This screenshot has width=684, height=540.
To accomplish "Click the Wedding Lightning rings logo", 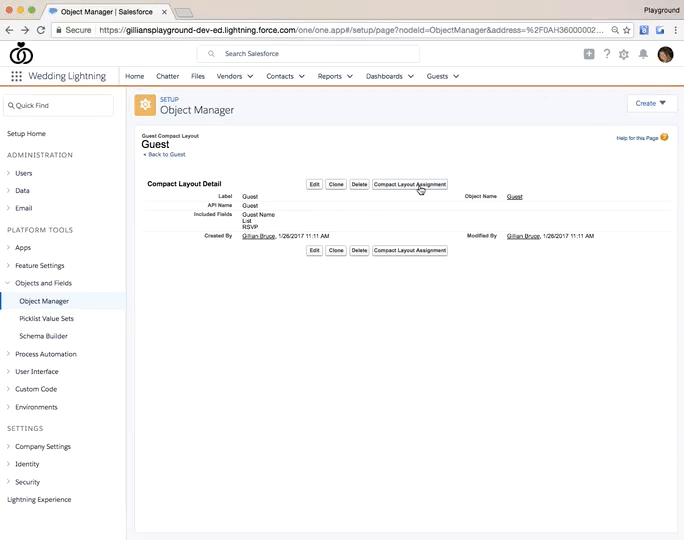I will [x=21, y=53].
